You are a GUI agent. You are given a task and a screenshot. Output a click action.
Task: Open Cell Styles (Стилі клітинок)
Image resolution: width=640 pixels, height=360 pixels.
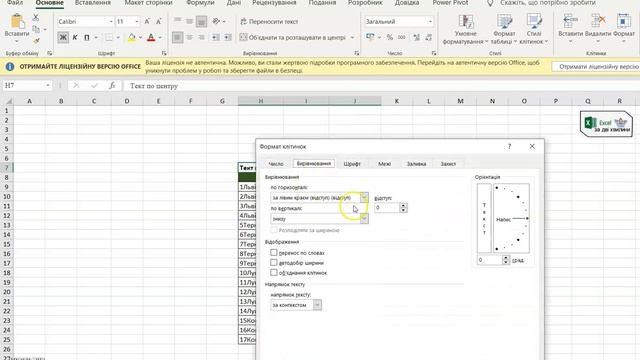(x=534, y=29)
